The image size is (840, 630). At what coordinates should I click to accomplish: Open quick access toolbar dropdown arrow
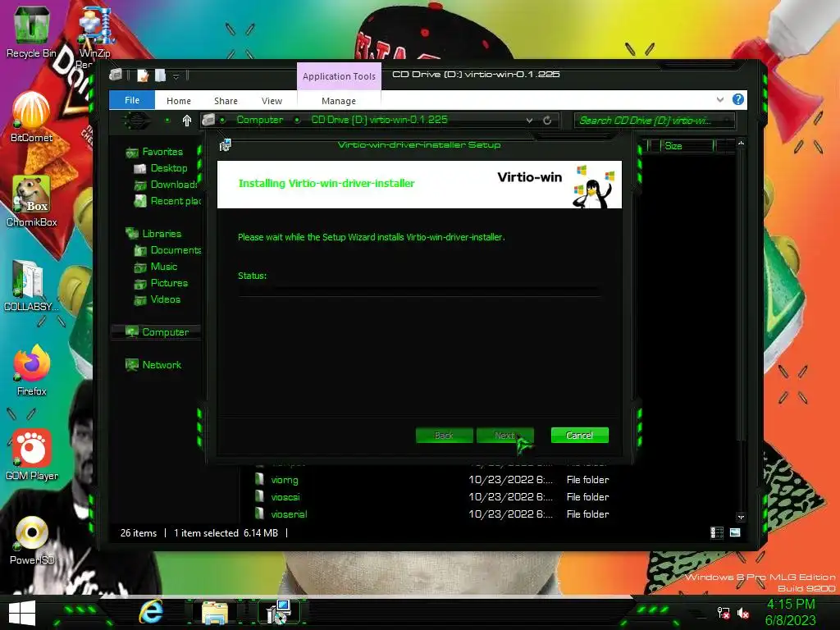[x=176, y=76]
